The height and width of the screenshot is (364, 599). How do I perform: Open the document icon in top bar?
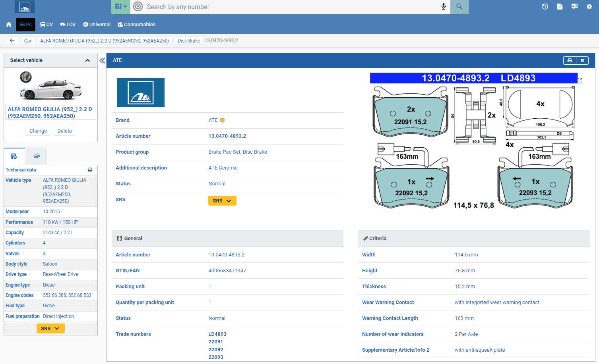click(560, 7)
